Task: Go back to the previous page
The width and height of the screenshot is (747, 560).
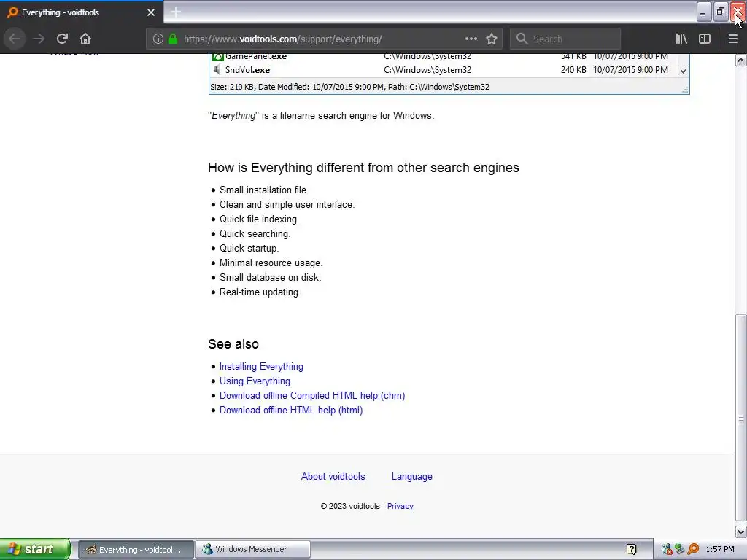Action: (15, 39)
